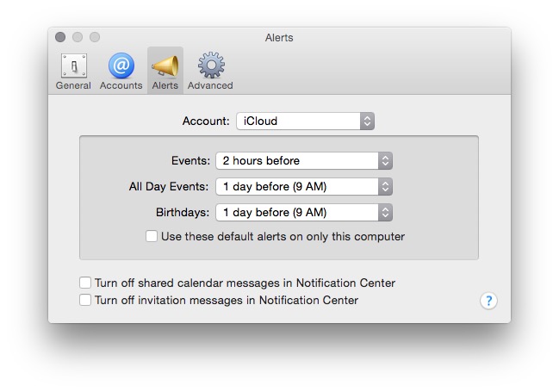
Task: Change Events alert from 2 hours before
Action: click(x=304, y=160)
